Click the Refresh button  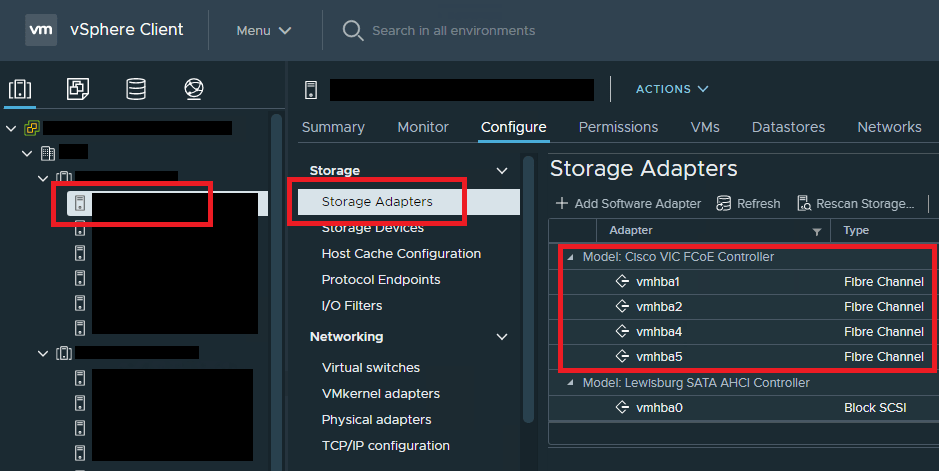(749, 203)
